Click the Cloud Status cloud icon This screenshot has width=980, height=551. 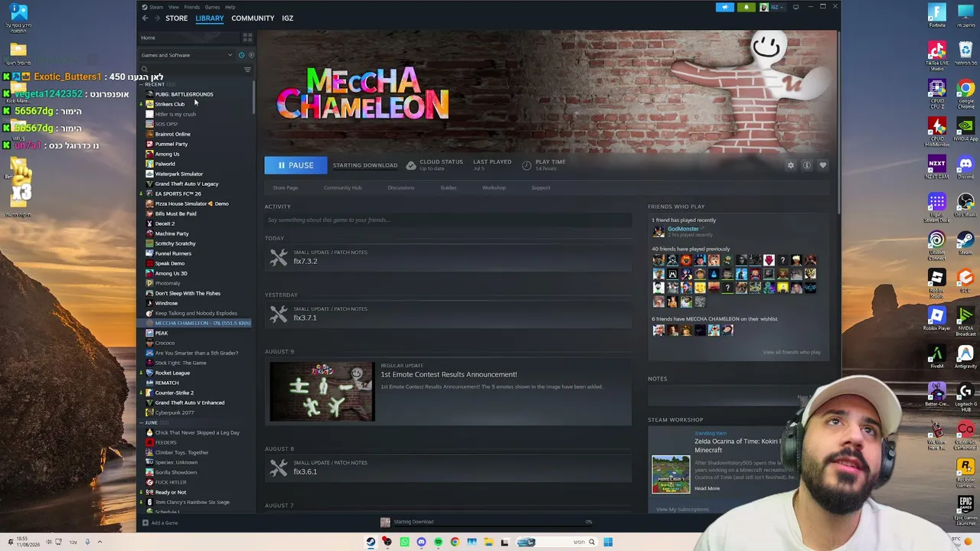(411, 165)
